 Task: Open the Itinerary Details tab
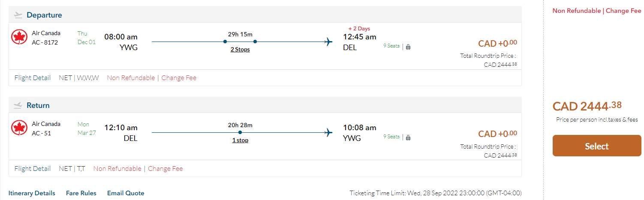click(x=32, y=193)
